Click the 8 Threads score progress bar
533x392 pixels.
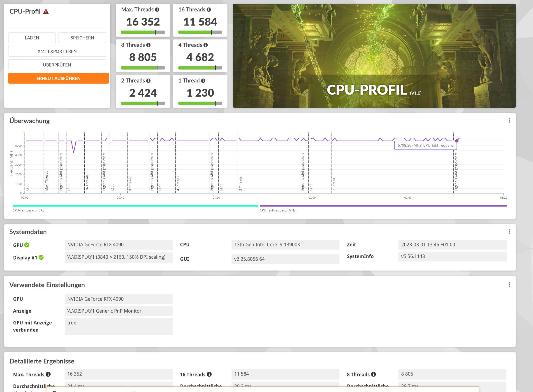(x=143, y=68)
